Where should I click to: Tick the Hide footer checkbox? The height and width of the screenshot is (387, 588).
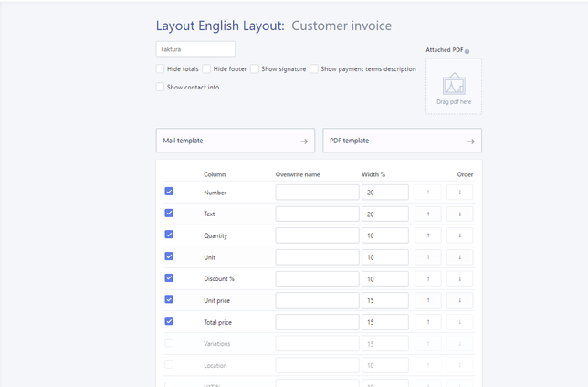[x=207, y=69]
